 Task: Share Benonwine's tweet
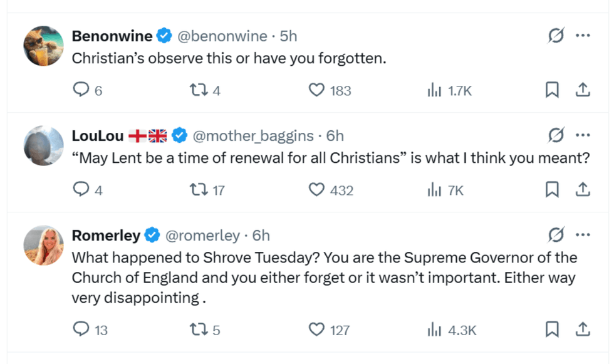[x=583, y=91]
